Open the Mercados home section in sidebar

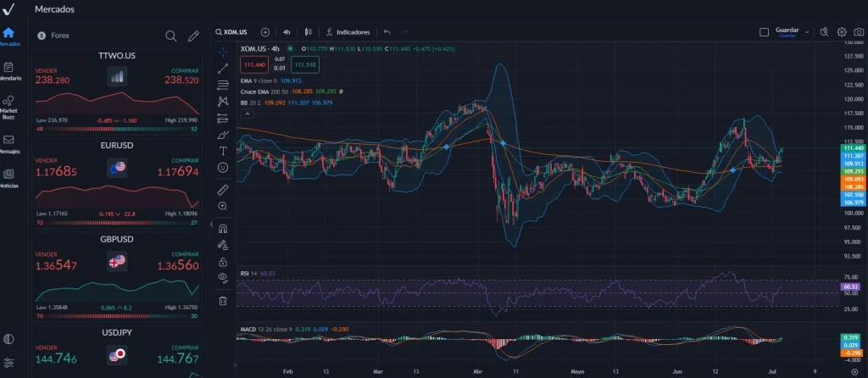click(8, 36)
